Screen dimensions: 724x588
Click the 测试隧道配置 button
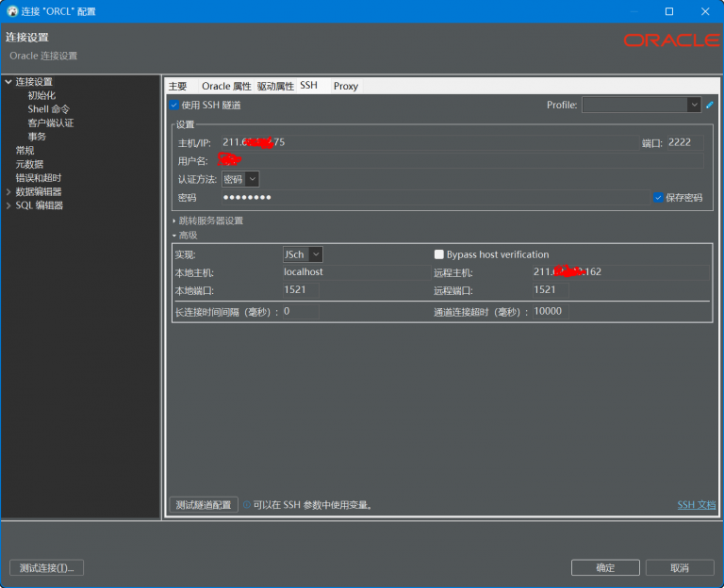click(x=203, y=505)
